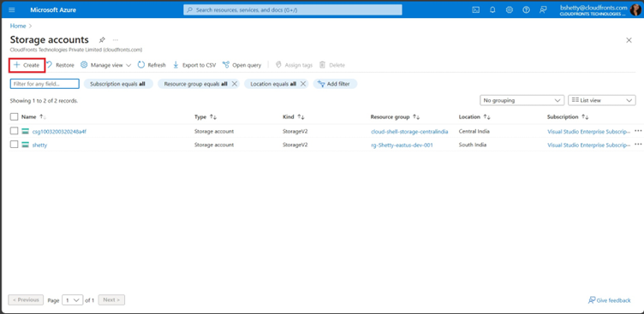
Task: Click the Assign tags button
Action: 294,65
